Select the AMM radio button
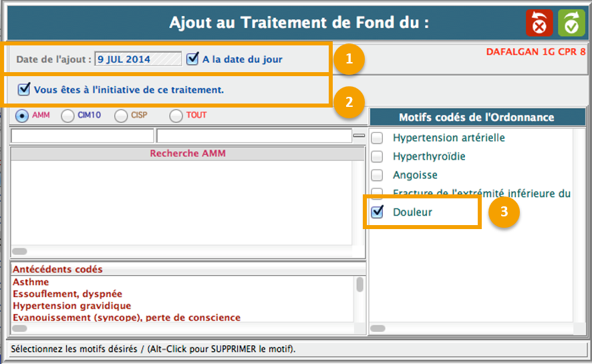Image resolution: width=592 pixels, height=364 pixels. [21, 116]
